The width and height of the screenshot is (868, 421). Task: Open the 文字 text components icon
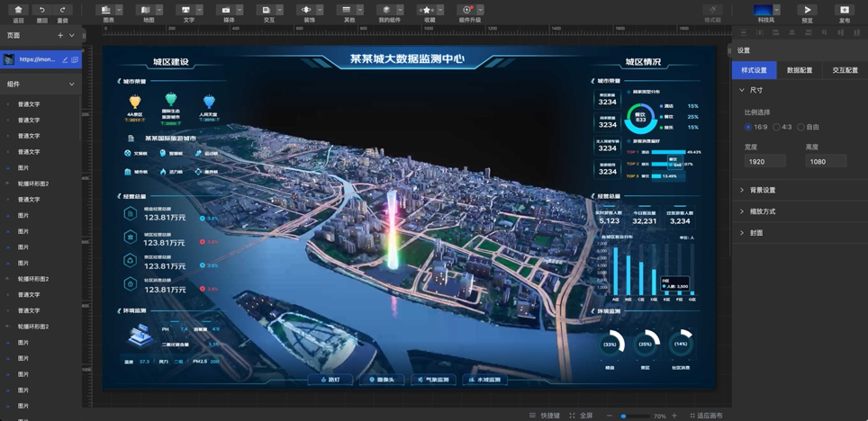click(185, 10)
